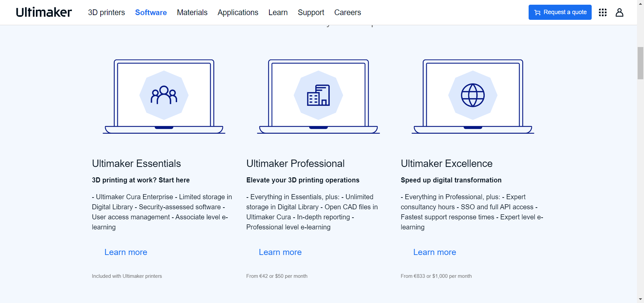Click 'Elevate your 3D printing operations' text
Image resolution: width=644 pixels, height=303 pixels.
click(x=303, y=180)
